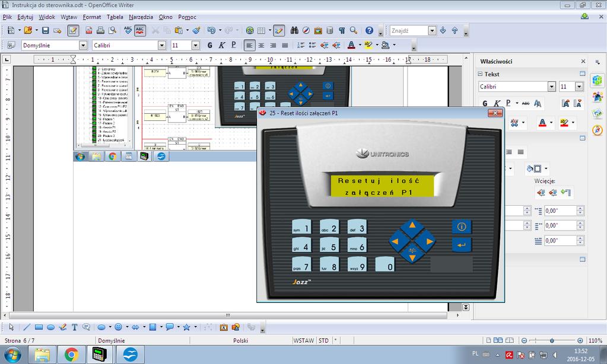Open OpenOffice Help with the question mark
Viewport: 607px width, 364px height.
pos(369,30)
